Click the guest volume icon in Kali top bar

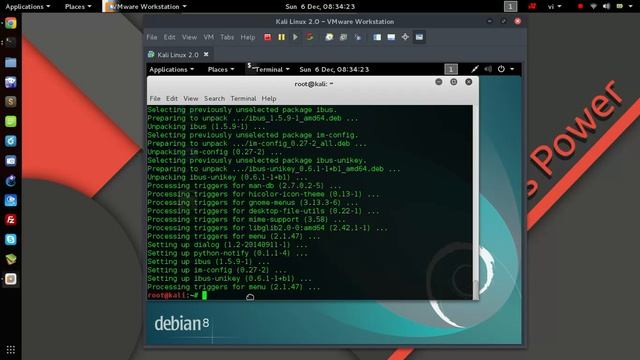point(488,69)
